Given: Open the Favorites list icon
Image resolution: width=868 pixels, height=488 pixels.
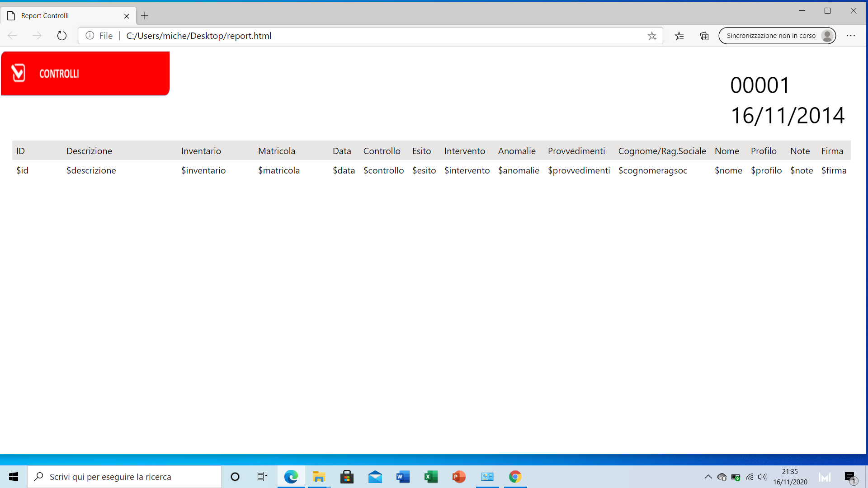Looking at the screenshot, I should click(679, 36).
